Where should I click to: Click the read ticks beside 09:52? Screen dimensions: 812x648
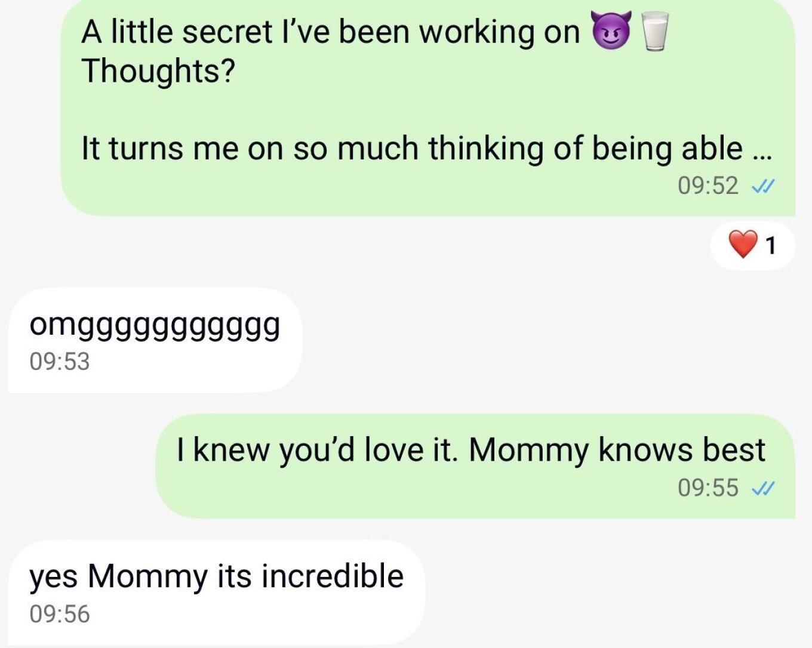[762, 187]
